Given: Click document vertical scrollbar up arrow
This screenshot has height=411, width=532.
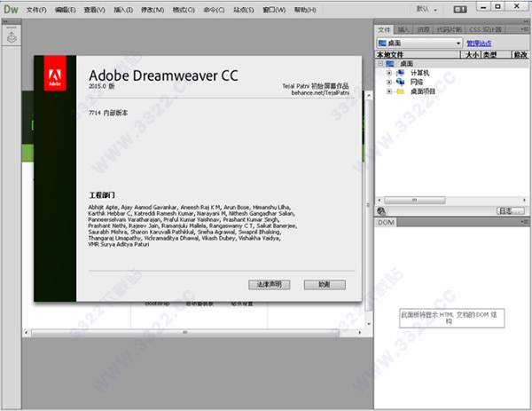Looking at the screenshot, I should click(x=369, y=96).
